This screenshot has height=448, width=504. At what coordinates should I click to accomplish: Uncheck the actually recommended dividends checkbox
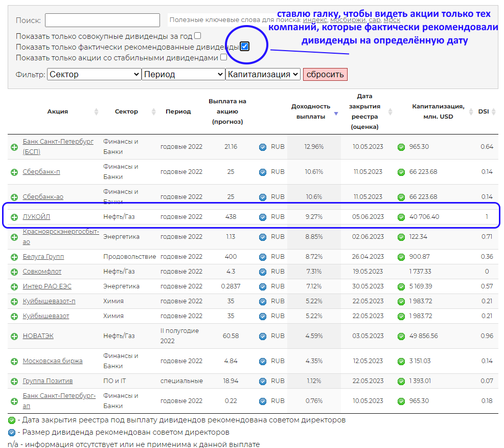(x=245, y=47)
